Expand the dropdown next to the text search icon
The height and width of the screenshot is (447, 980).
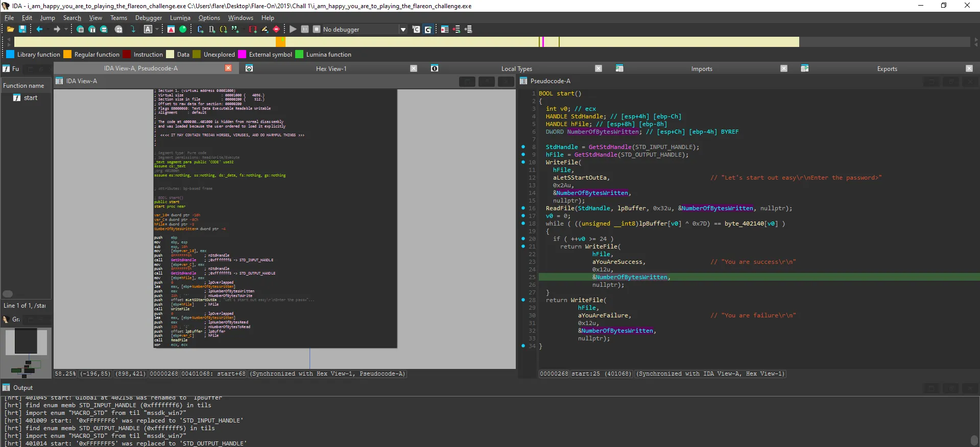pos(157,30)
